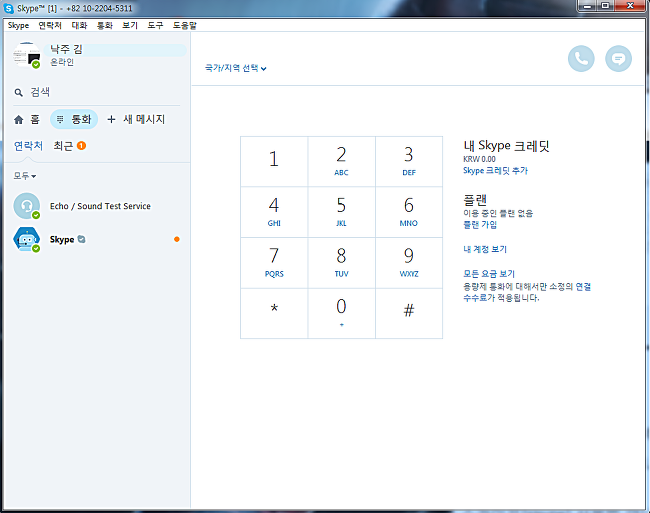Viewport: 650px width, 513px height.
Task: Expand the 모두 contact filter dropdown
Action: point(24,176)
